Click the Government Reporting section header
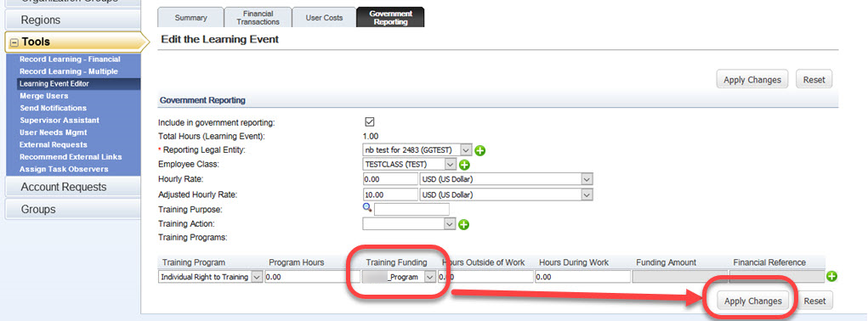The image size is (868, 321). (202, 100)
